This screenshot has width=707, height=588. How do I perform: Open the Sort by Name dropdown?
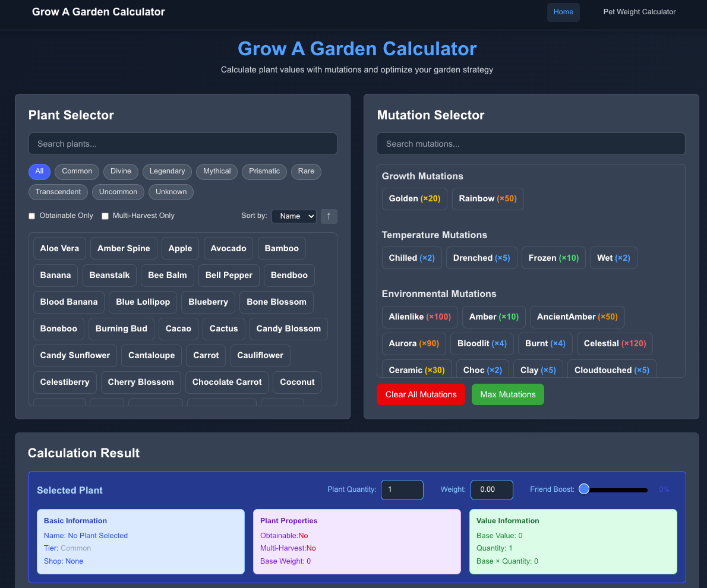293,216
